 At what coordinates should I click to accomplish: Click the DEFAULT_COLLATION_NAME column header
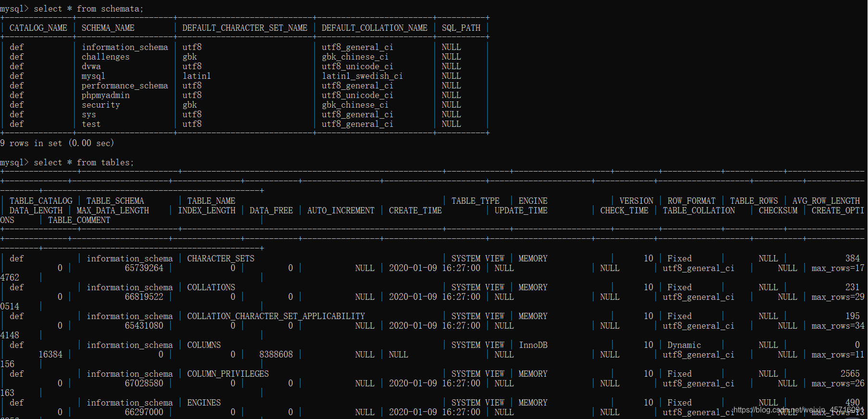coord(375,28)
